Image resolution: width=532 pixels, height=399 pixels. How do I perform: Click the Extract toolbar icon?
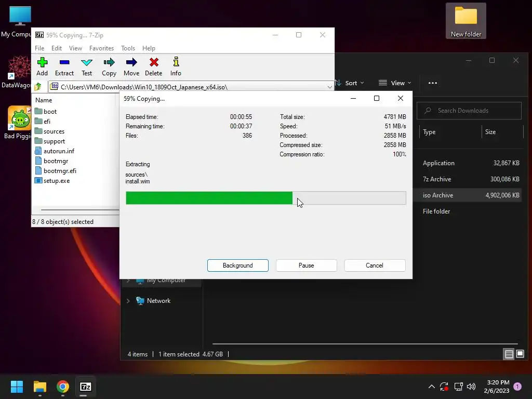click(64, 66)
